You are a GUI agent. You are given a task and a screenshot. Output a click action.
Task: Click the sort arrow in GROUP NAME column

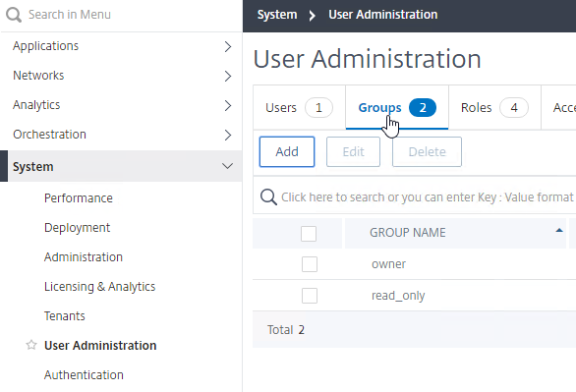[x=559, y=231]
